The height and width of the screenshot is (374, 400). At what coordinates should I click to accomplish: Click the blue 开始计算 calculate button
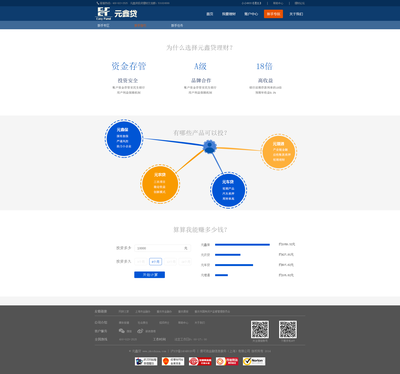tap(149, 275)
